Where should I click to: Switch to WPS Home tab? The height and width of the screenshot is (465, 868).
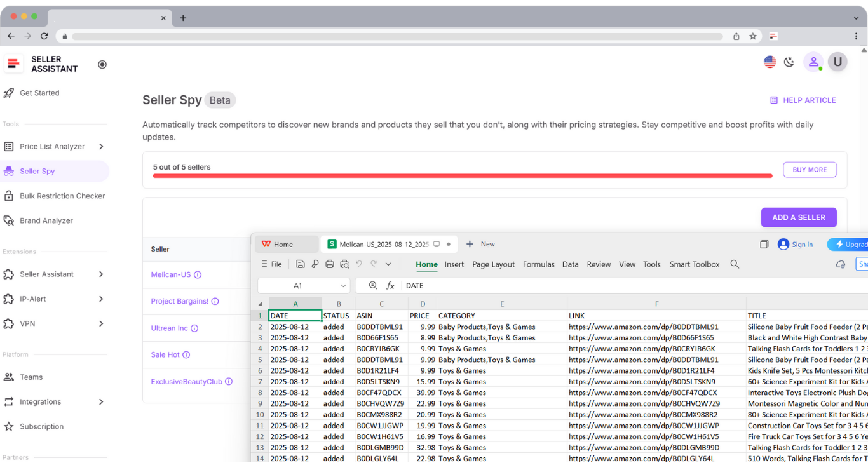(x=287, y=245)
